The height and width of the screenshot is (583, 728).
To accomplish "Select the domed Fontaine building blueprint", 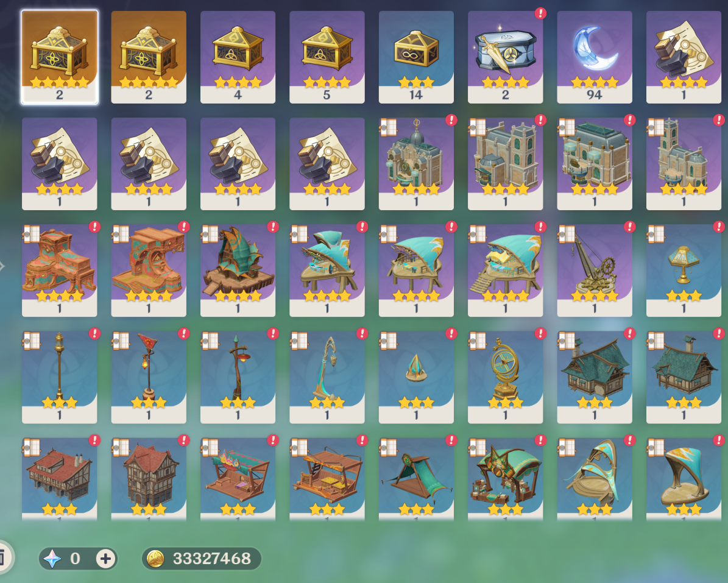I will (x=416, y=164).
